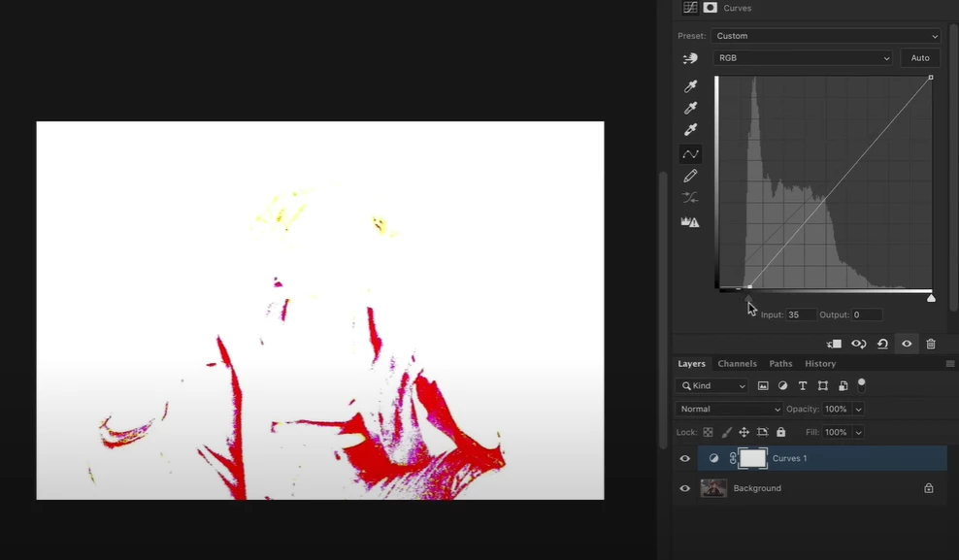Pick the white point eyedropper

pos(690,130)
